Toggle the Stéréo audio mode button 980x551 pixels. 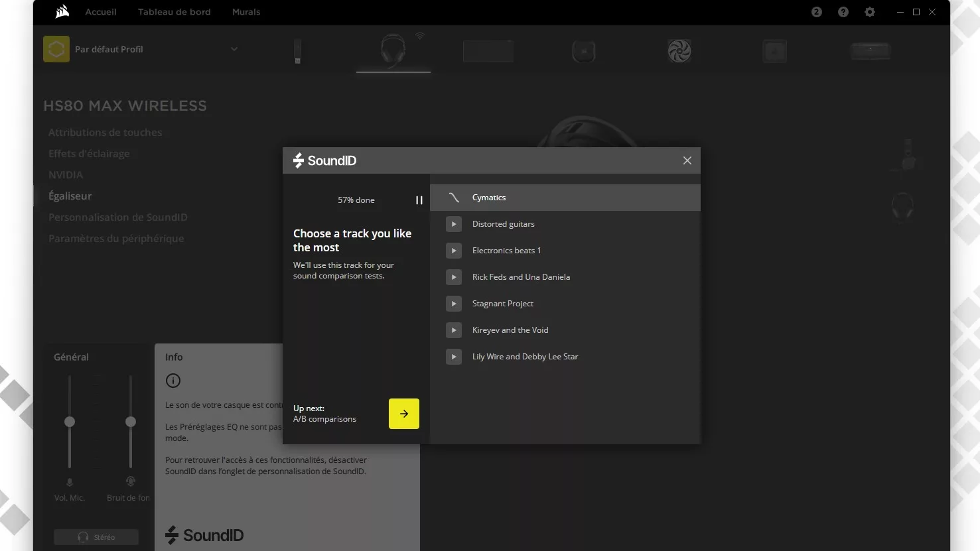(x=96, y=537)
